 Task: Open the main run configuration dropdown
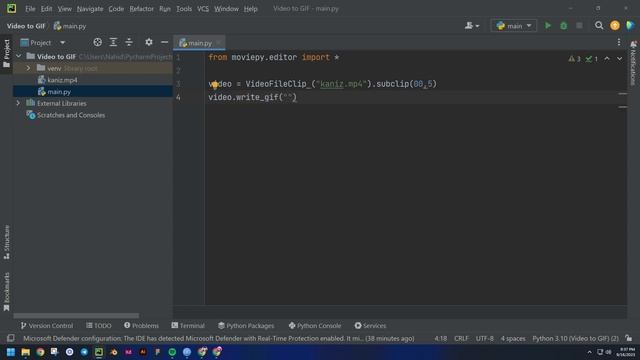click(513, 26)
